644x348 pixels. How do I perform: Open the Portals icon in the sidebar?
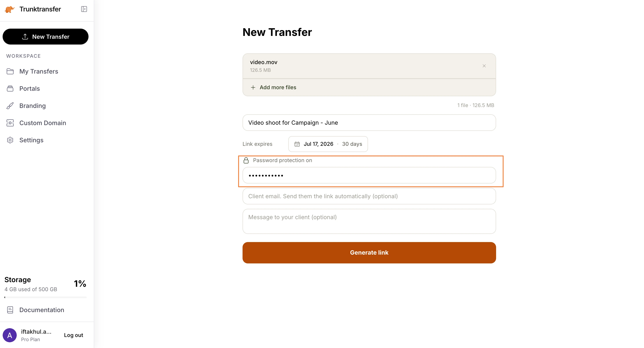10,89
